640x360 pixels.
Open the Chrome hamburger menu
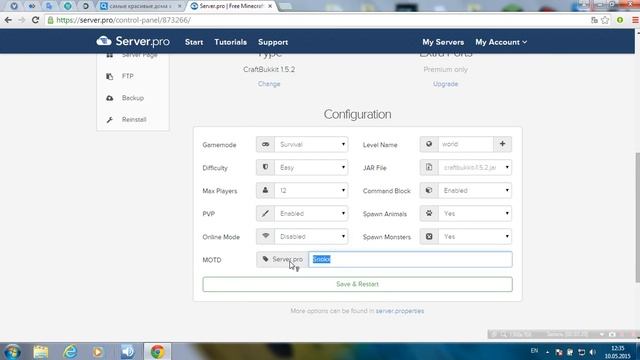pos(636,20)
